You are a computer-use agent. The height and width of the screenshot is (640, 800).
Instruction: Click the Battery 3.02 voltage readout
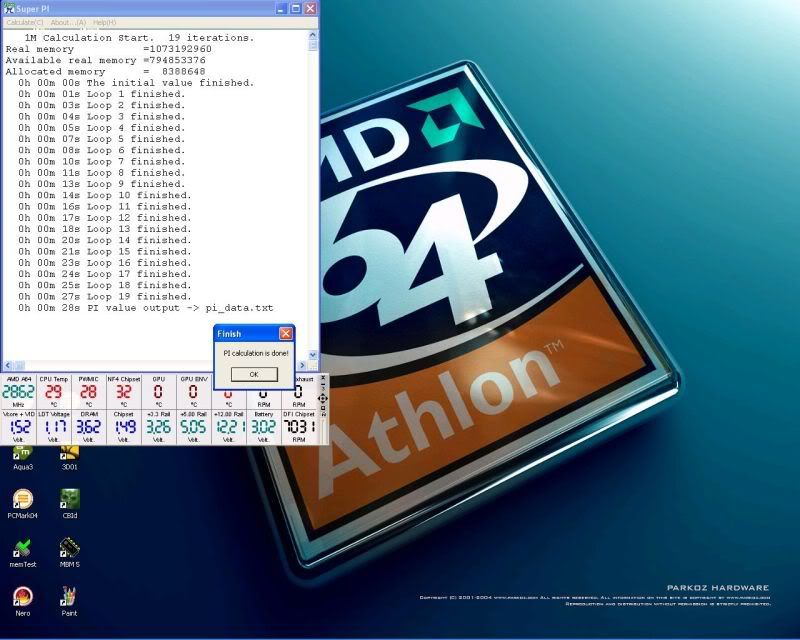coord(264,427)
